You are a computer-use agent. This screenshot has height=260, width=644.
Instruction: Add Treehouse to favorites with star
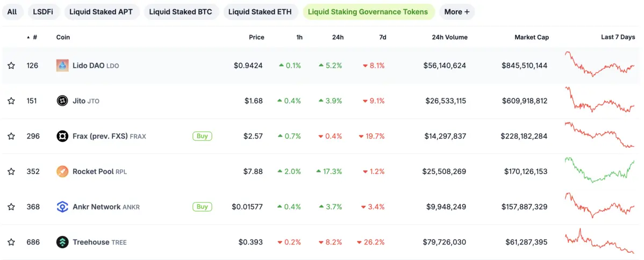11,242
